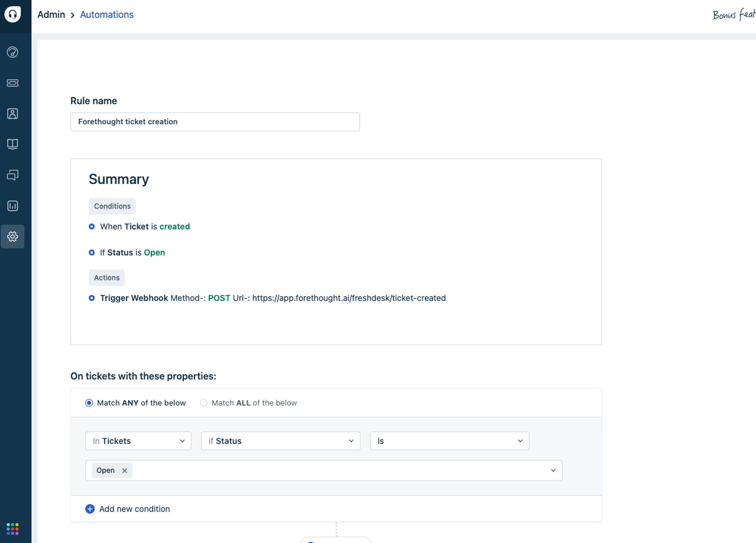This screenshot has height=543, width=756.
Task: Click the Actions label in Summary
Action: coord(107,278)
